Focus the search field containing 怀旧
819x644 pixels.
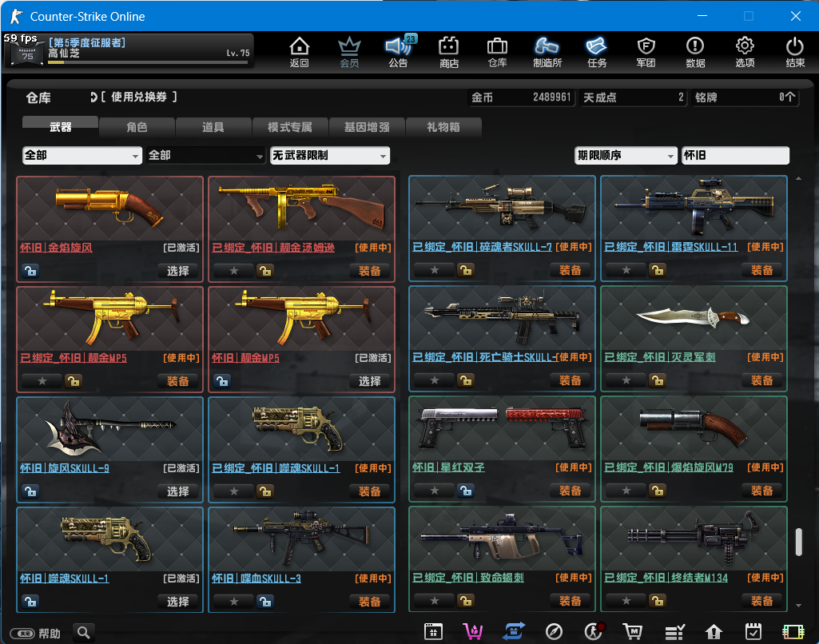pos(735,155)
